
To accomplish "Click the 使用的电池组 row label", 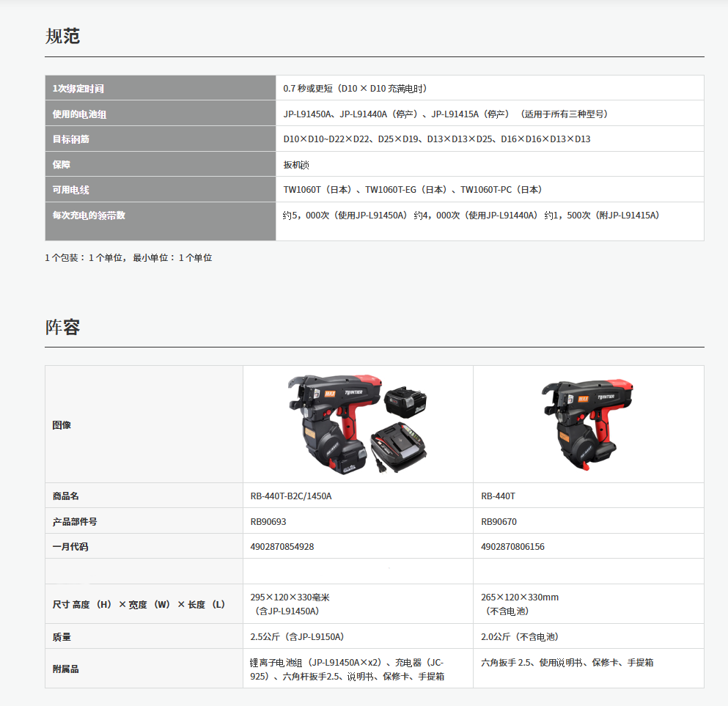I will tap(75, 114).
